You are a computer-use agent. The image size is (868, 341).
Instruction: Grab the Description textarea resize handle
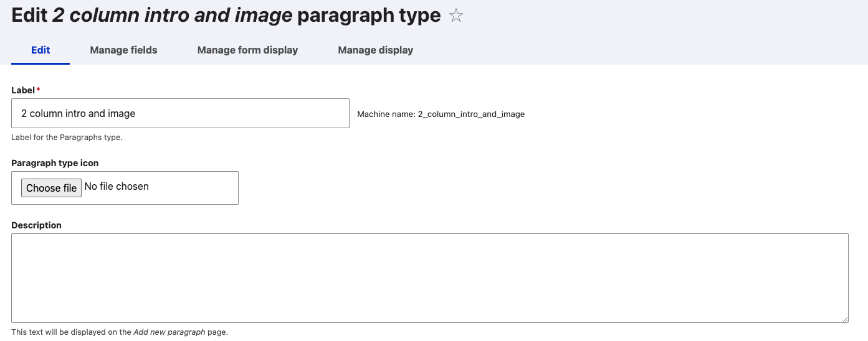[845, 319]
